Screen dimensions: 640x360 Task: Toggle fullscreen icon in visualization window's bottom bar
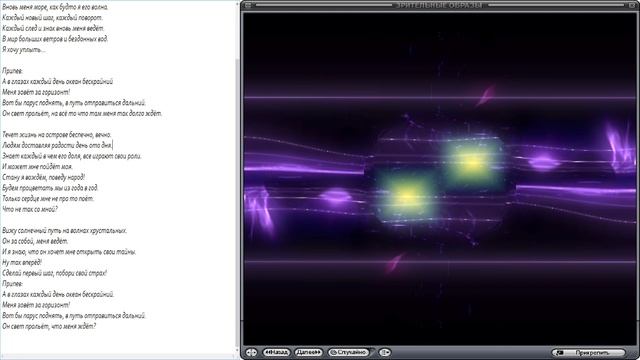tap(251, 352)
